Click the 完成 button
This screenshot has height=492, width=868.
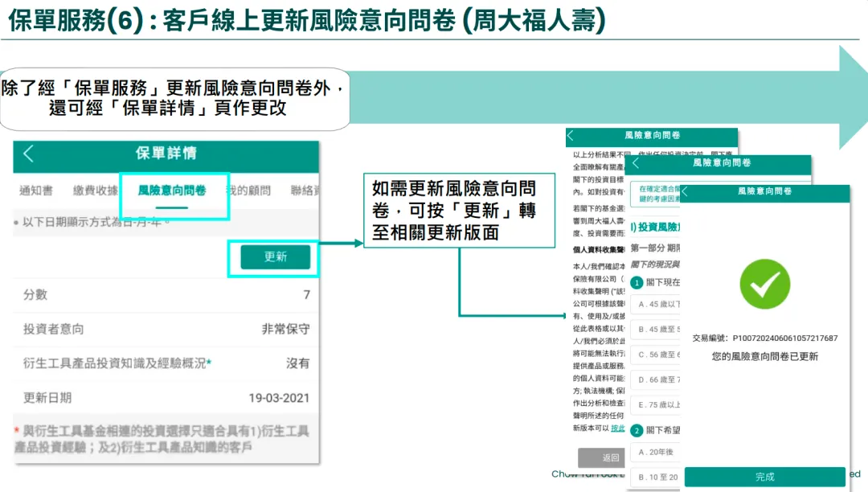point(764,477)
